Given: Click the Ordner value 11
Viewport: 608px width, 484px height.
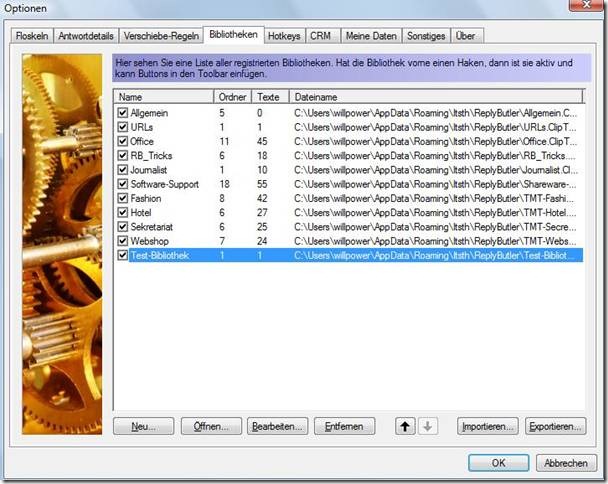Looking at the screenshot, I should pos(224,141).
